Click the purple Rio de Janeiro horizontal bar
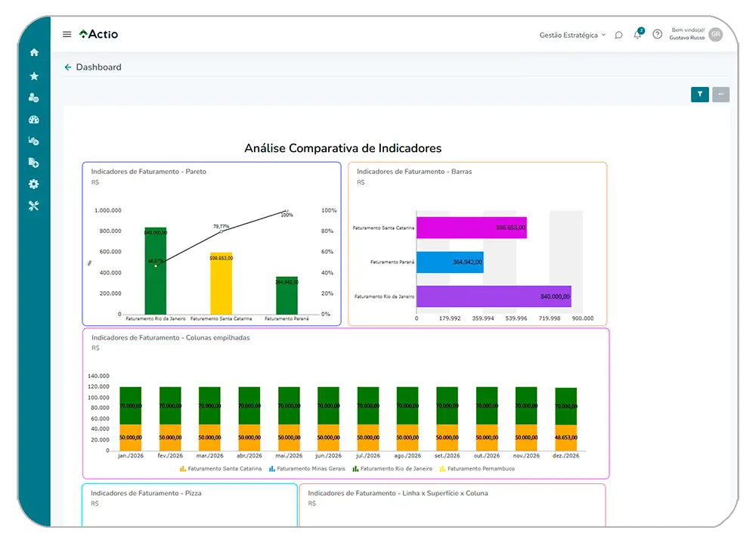756x543 pixels. tap(493, 296)
